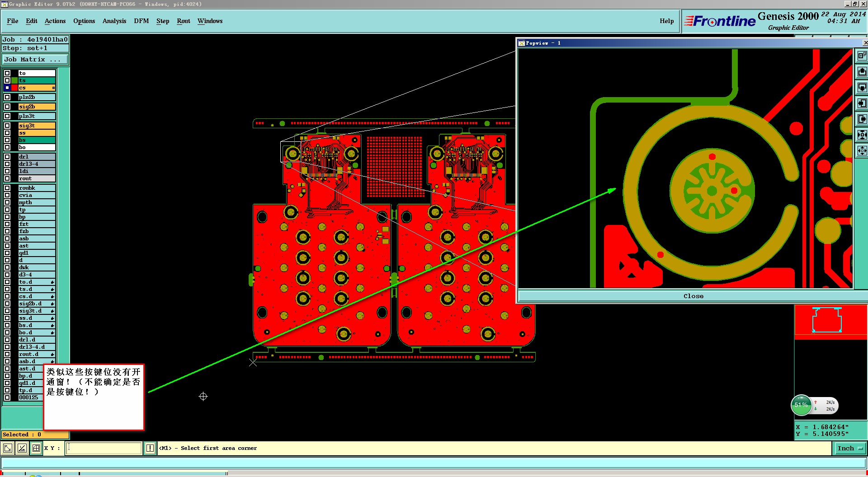
Task: Click the edit-lock icon on sig3t.d row
Action: point(52,311)
